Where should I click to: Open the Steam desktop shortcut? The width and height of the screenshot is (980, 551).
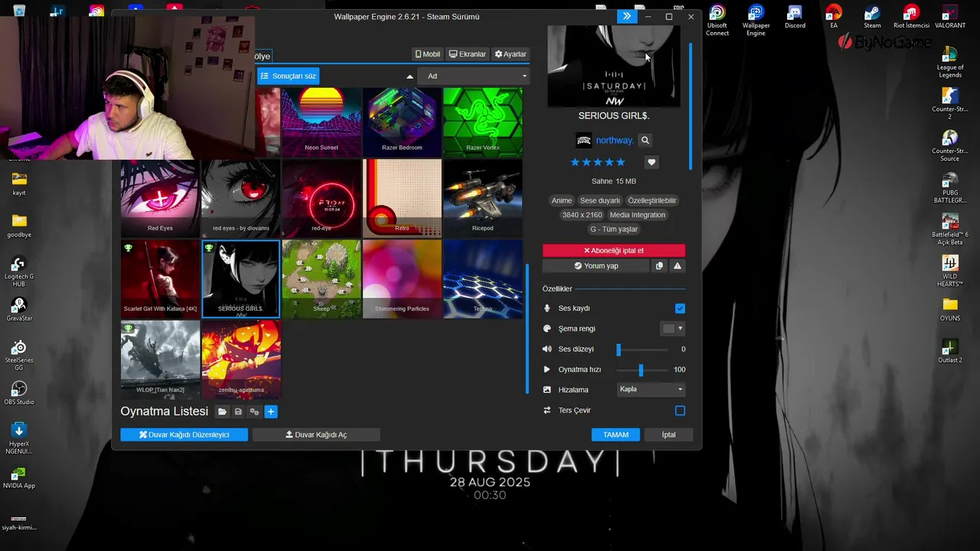(872, 18)
